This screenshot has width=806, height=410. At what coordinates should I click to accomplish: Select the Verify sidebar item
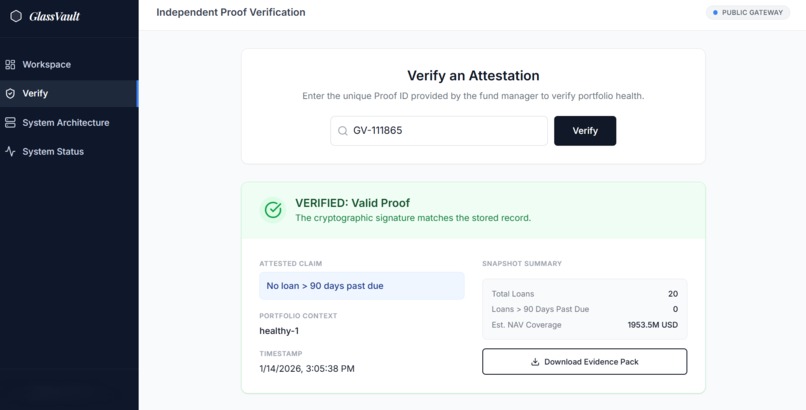(35, 94)
